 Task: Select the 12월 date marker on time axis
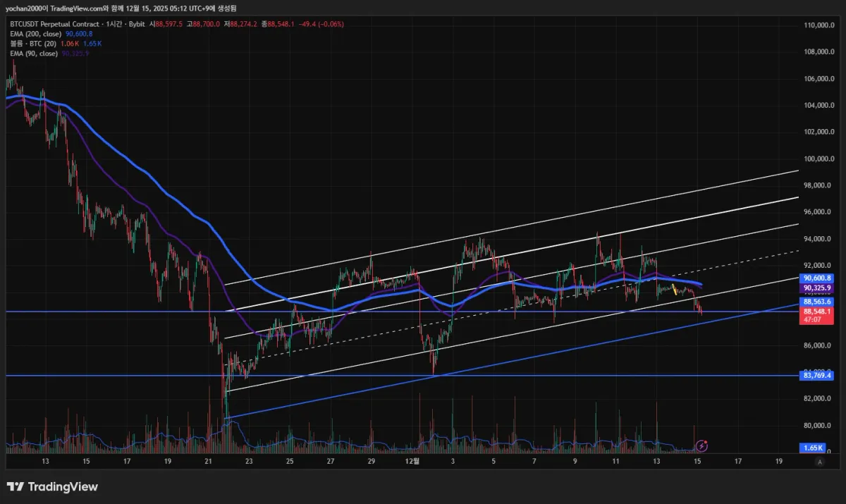(413, 461)
